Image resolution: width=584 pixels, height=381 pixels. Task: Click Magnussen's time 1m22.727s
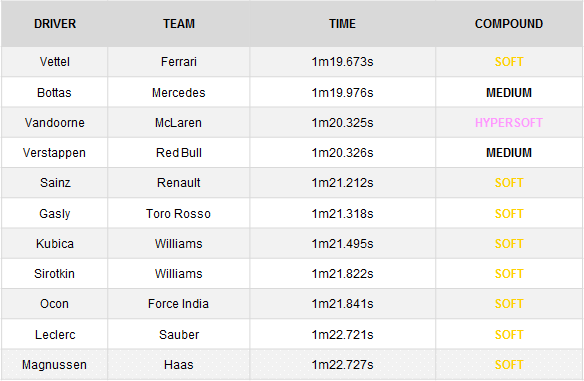pyautogui.click(x=342, y=365)
